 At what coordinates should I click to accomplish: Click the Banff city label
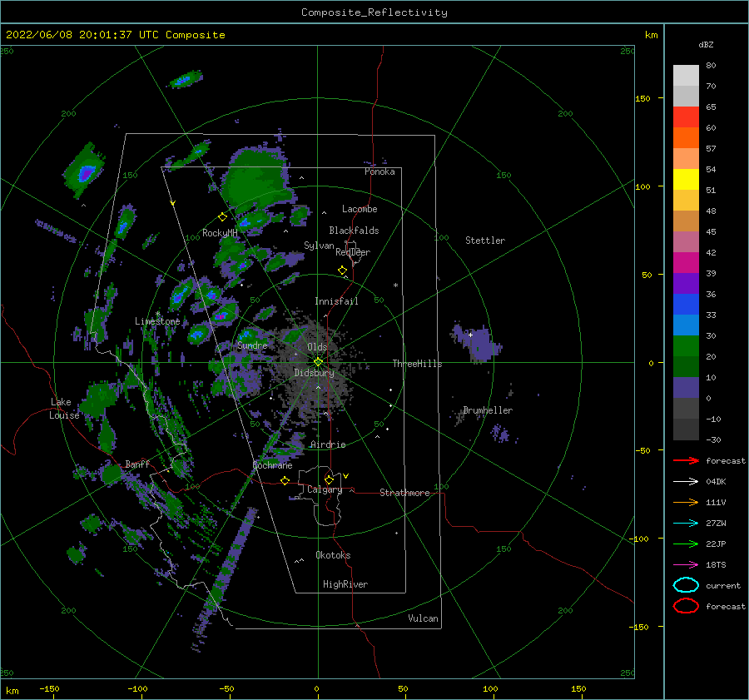137,464
